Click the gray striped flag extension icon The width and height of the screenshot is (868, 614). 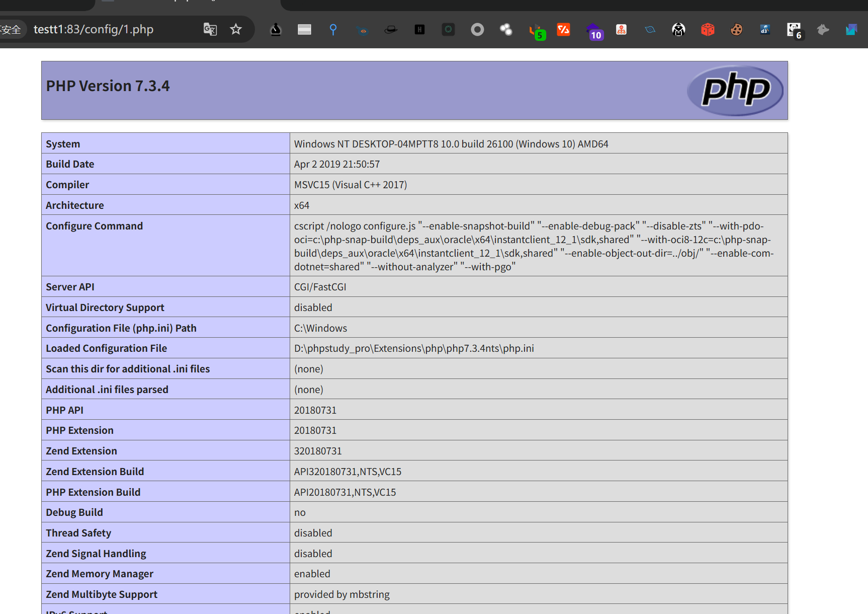point(304,30)
